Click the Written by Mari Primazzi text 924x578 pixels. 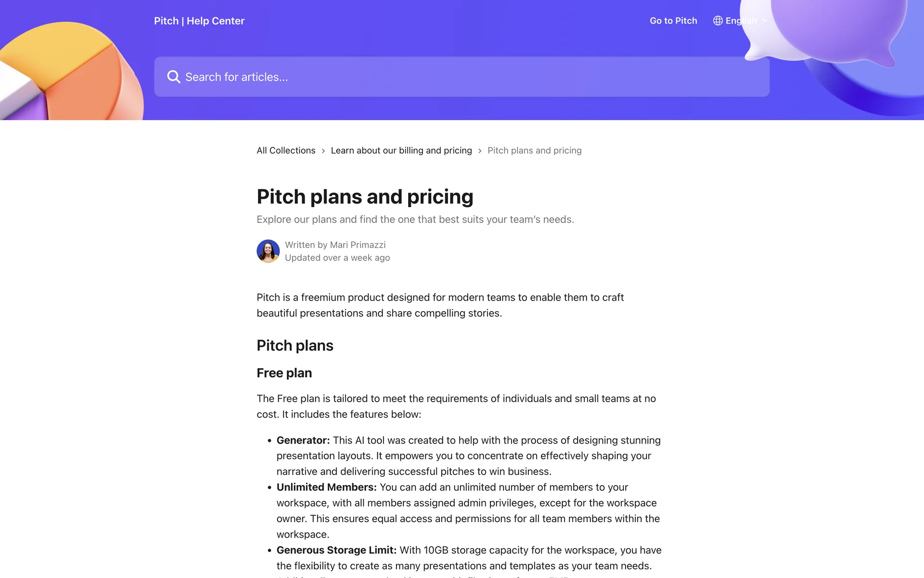[x=335, y=245]
